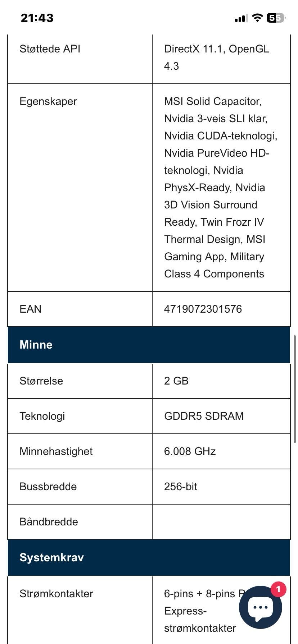Viewport: 298px width, 644px height.
Task: Click the GDDR5 SDRAM value cell
Action: point(221,416)
